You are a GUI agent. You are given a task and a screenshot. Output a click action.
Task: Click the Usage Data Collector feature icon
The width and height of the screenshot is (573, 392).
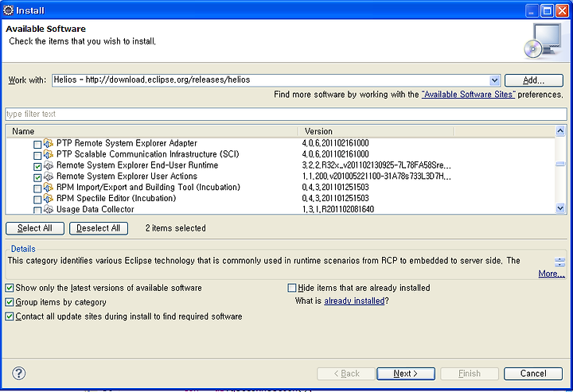49,209
